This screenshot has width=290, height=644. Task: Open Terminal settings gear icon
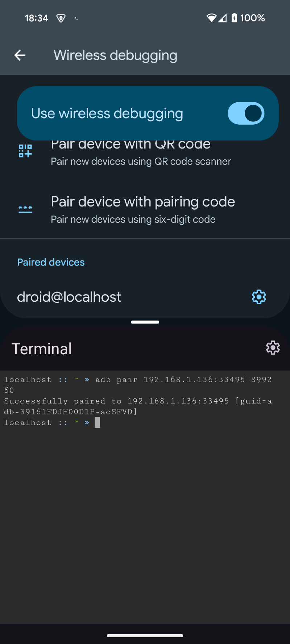coord(273,348)
